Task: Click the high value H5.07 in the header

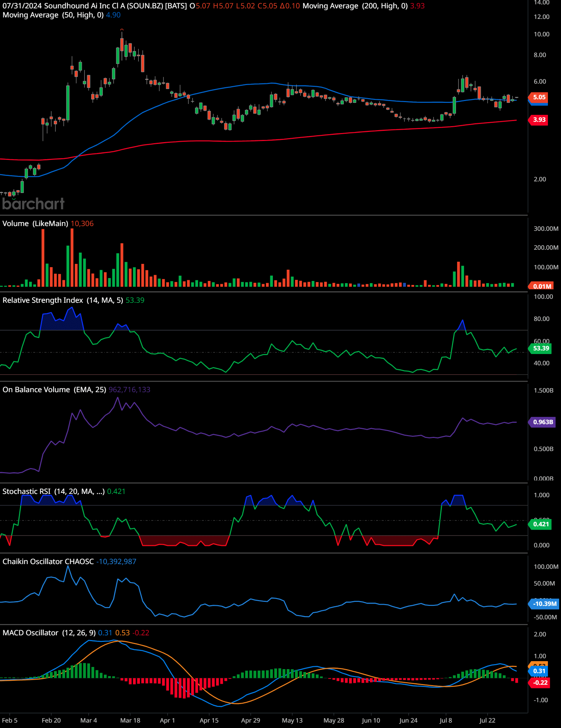Action: click(x=223, y=6)
